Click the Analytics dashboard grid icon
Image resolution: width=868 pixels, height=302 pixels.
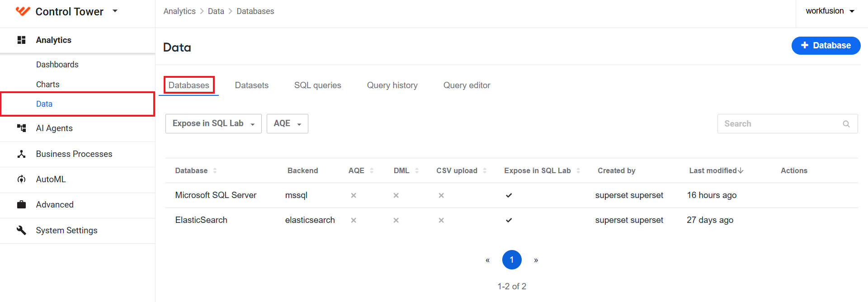pos(21,40)
